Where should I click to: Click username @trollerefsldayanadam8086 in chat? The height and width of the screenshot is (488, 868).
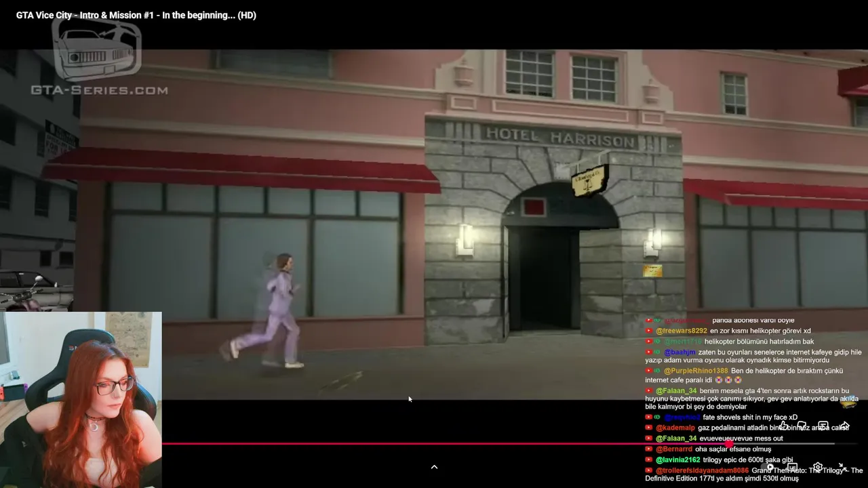[703, 470]
